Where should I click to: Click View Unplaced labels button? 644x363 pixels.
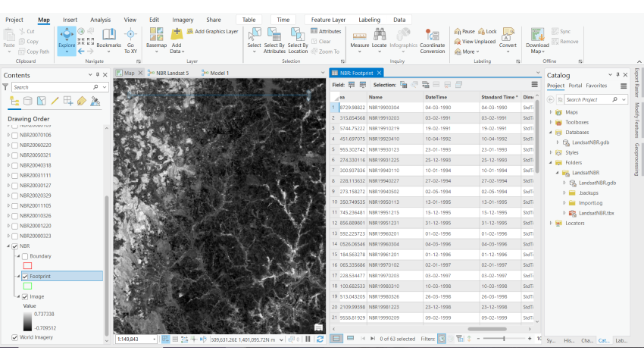click(475, 42)
